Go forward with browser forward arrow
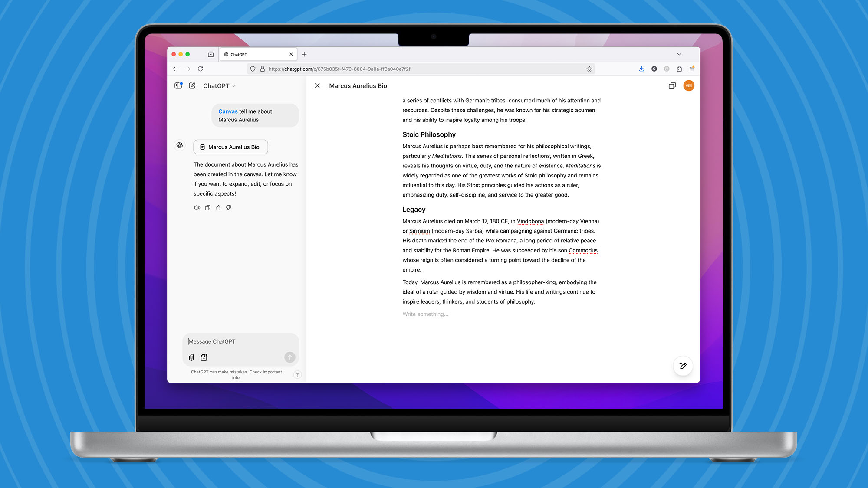 188,69
